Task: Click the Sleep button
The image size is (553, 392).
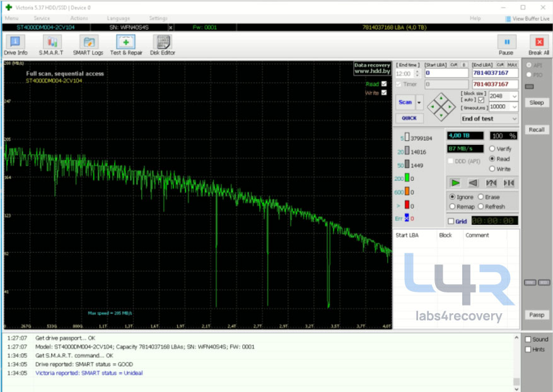Action: (537, 103)
